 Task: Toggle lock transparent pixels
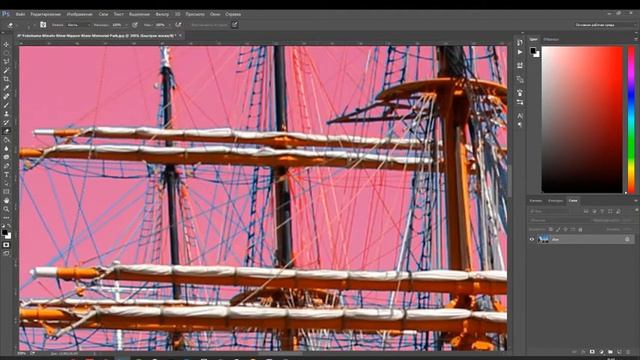[551, 229]
